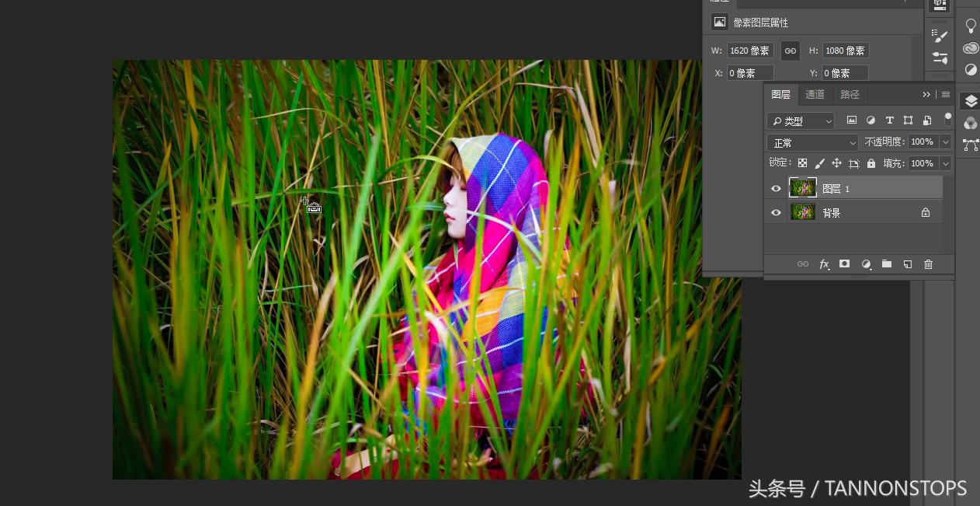Open the Layers panel hamburger menu

945,94
